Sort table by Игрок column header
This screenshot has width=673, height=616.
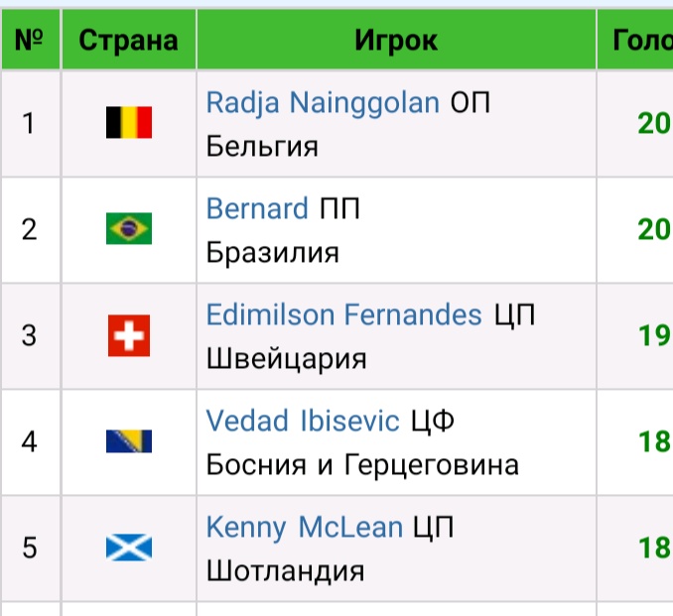coord(396,40)
